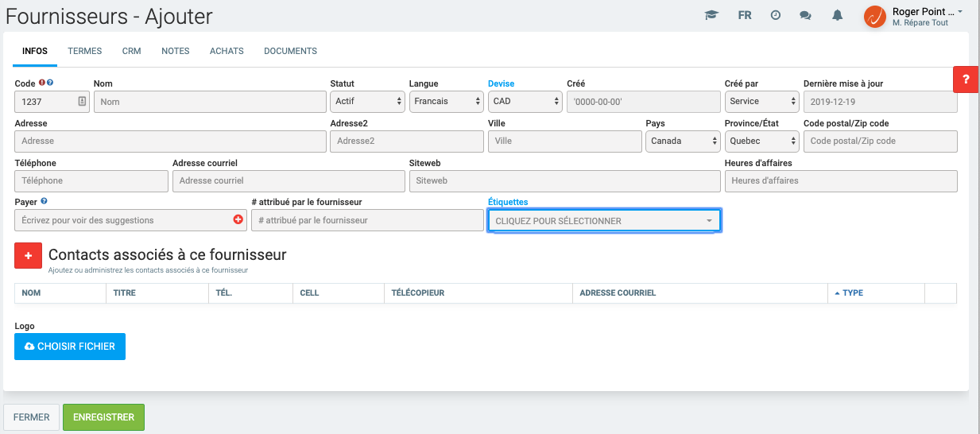The width and height of the screenshot is (980, 434).
Task: Open the Pays dropdown showing Canada
Action: 682,141
